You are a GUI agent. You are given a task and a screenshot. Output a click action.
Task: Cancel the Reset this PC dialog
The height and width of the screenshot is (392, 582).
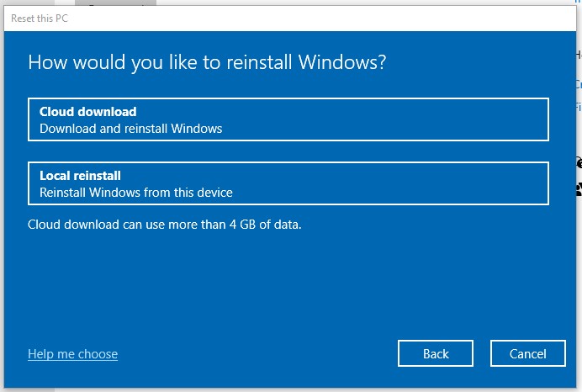click(x=528, y=353)
